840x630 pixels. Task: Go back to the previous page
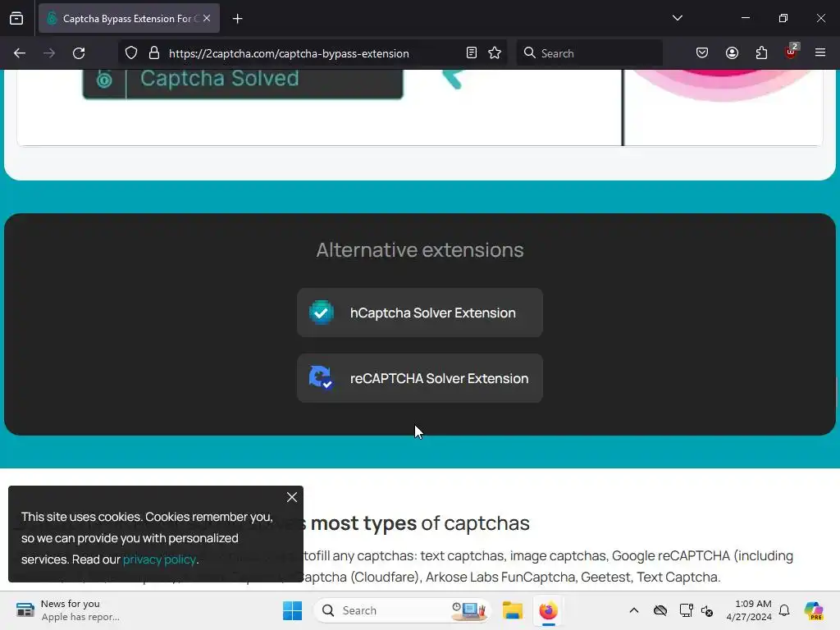click(x=20, y=53)
